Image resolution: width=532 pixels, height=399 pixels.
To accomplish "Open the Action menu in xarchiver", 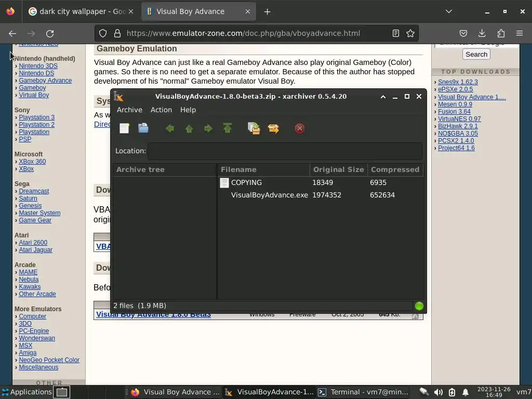I will [x=161, y=110].
